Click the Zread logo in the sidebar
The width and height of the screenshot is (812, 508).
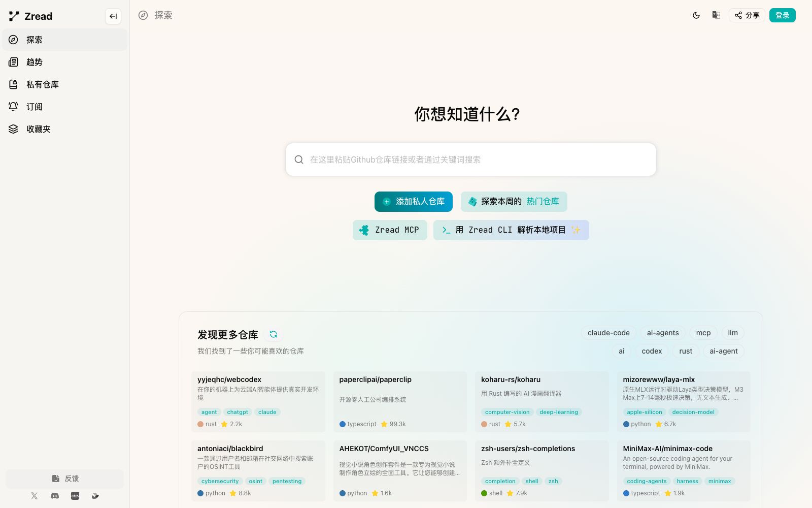[31, 16]
